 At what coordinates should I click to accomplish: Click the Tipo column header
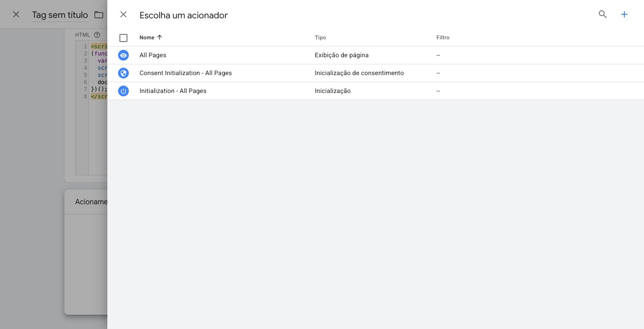click(320, 38)
